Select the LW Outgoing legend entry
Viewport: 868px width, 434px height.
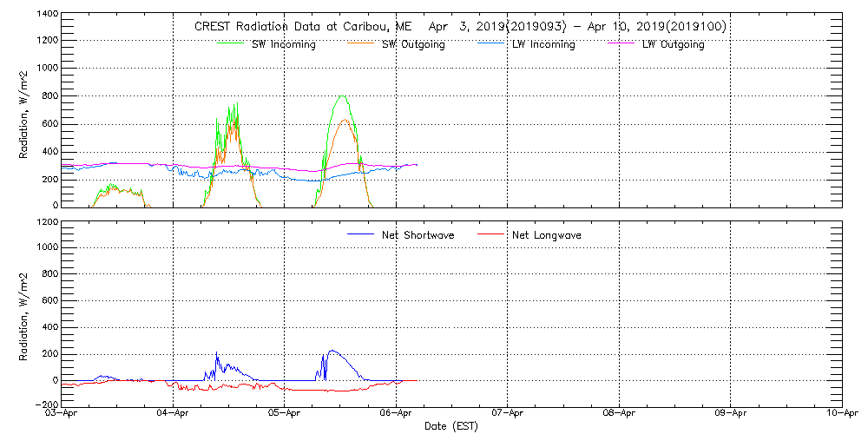pyautogui.click(x=673, y=44)
